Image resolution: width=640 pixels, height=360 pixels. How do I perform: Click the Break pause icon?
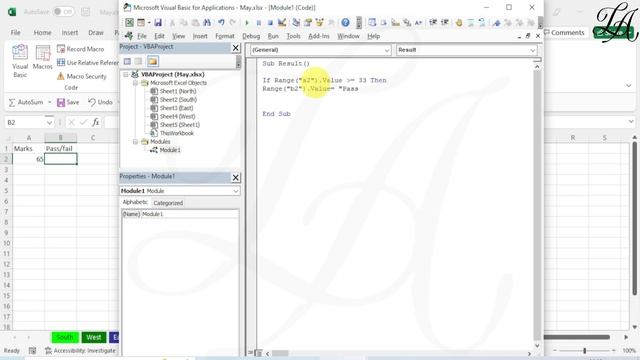coord(258,23)
